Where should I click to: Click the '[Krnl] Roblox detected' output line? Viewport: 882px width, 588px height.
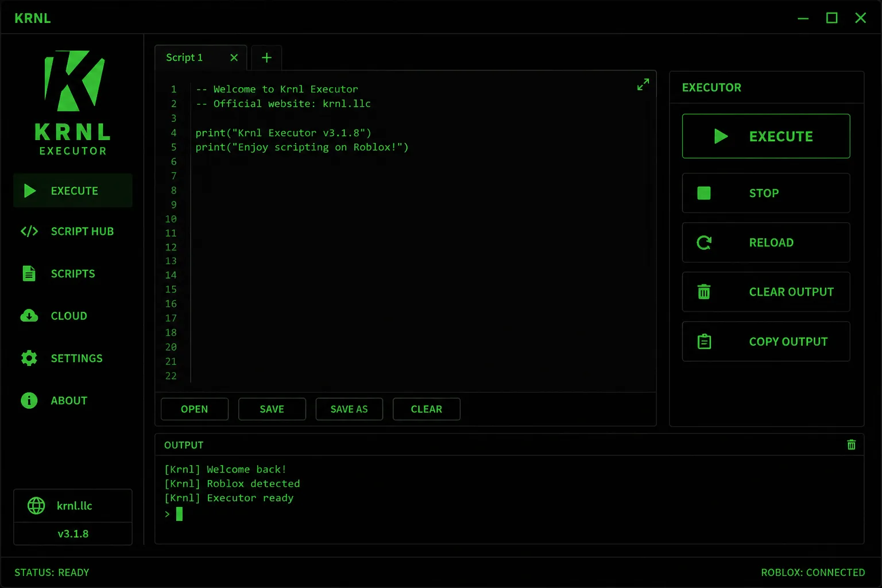(x=232, y=483)
